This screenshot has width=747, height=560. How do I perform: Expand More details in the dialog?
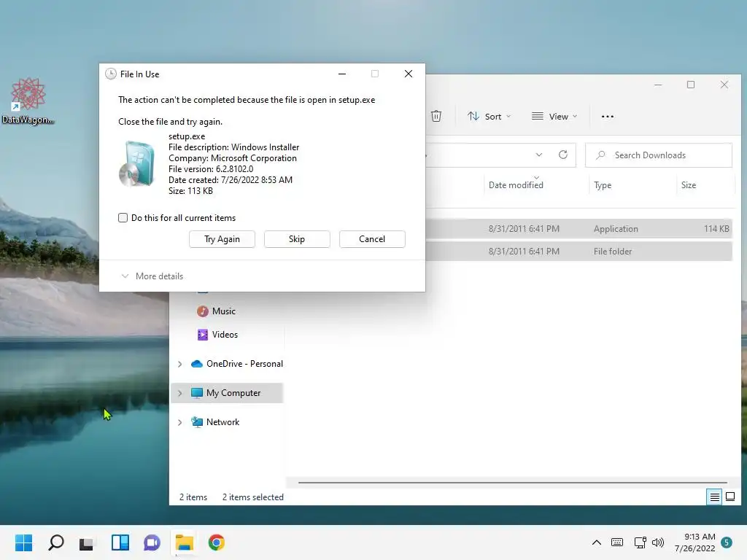click(152, 276)
